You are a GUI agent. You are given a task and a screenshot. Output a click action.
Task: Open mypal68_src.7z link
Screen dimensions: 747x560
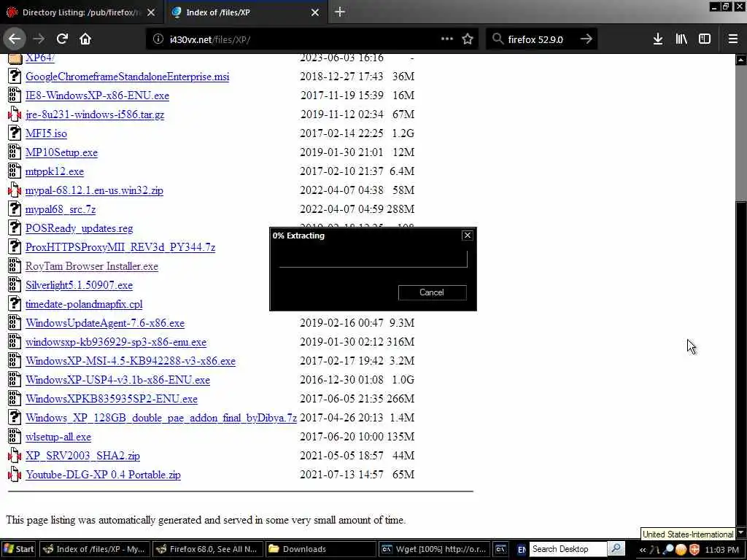coord(61,209)
